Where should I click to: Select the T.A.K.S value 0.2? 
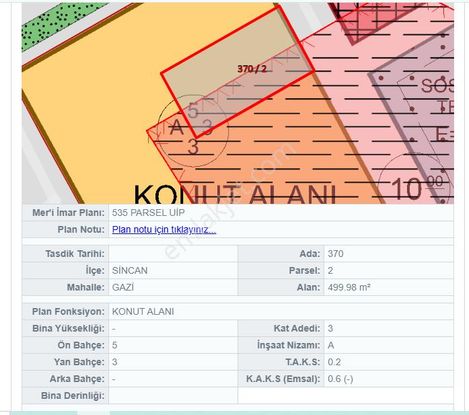tap(334, 362)
